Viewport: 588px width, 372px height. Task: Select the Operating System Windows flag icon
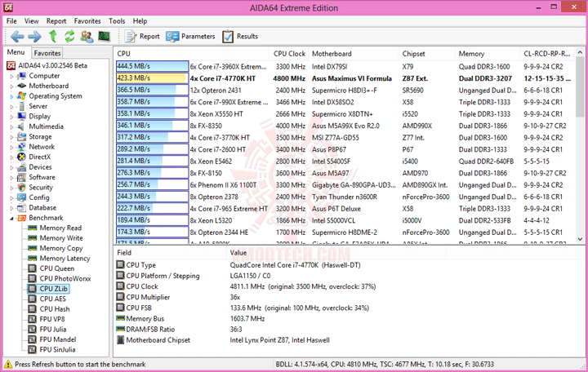(22, 96)
